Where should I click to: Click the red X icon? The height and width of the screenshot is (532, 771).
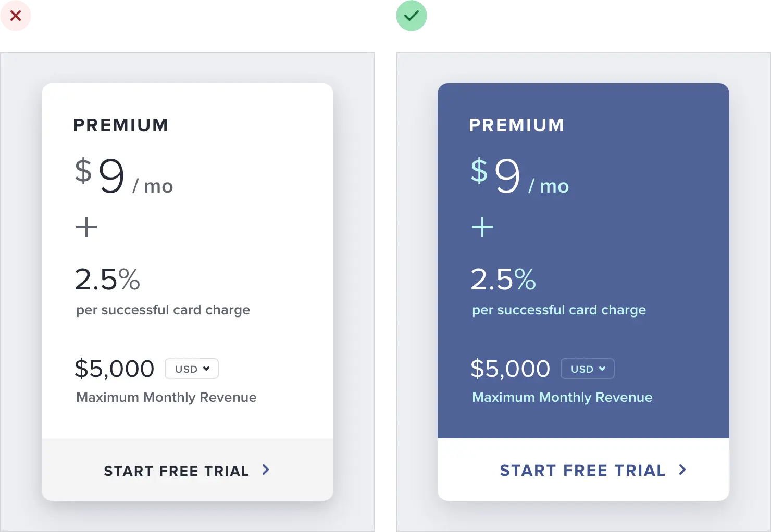16,16
